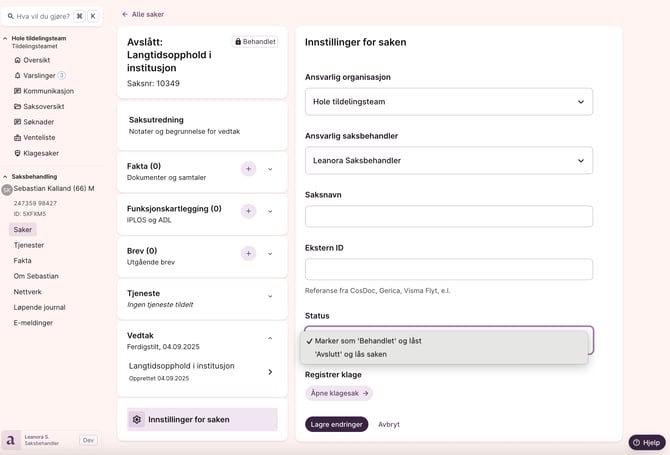Collapse the Vedtak section
The width and height of the screenshot is (670, 455).
coord(270,338)
